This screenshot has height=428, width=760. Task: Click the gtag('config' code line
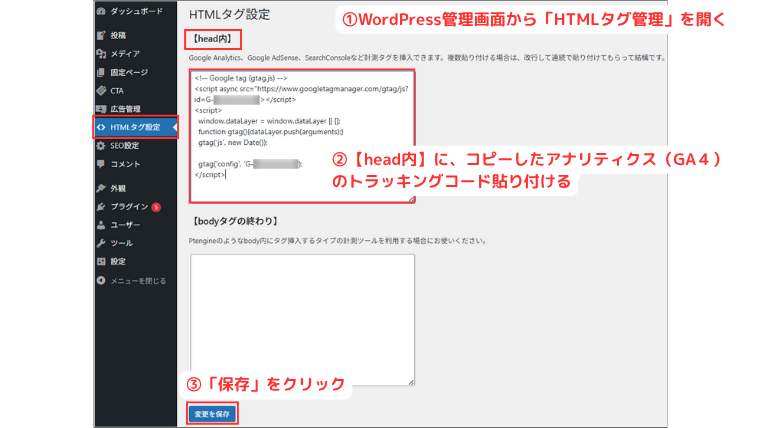250,164
